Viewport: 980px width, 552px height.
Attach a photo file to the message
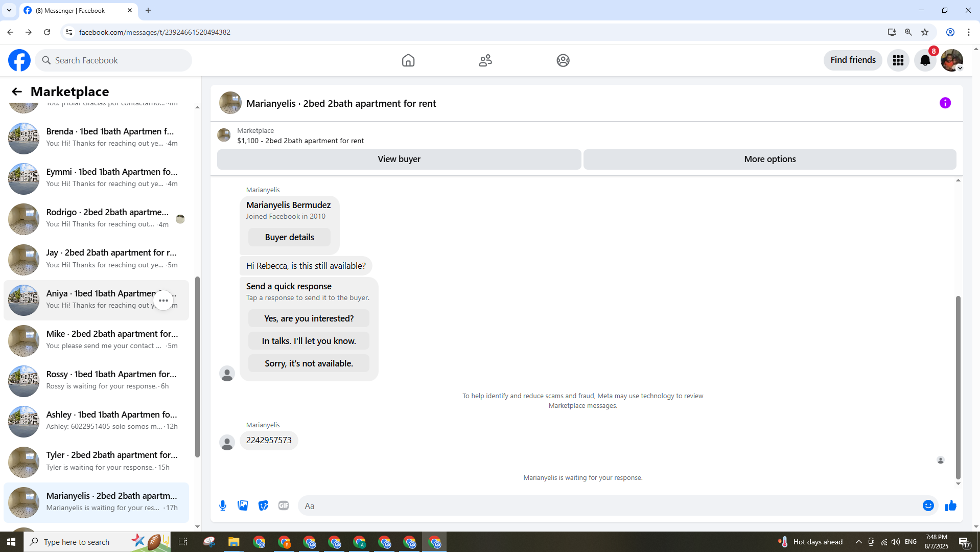click(243, 505)
